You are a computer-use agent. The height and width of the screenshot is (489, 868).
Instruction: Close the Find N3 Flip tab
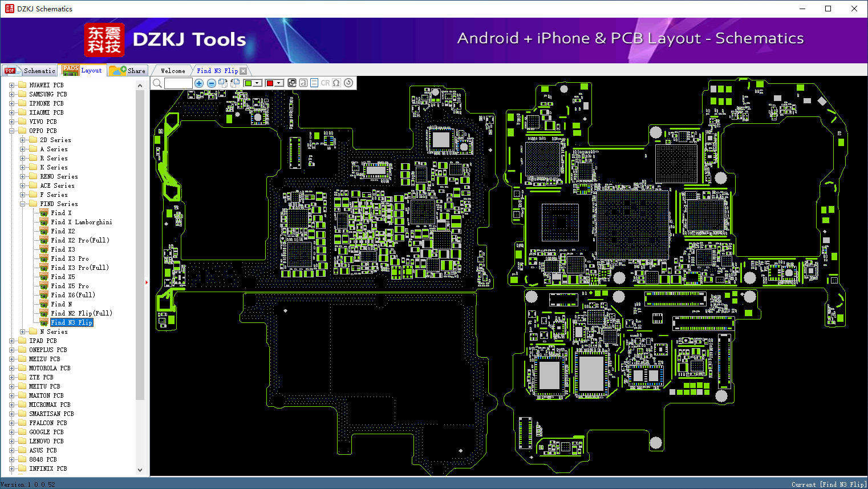[x=244, y=71]
